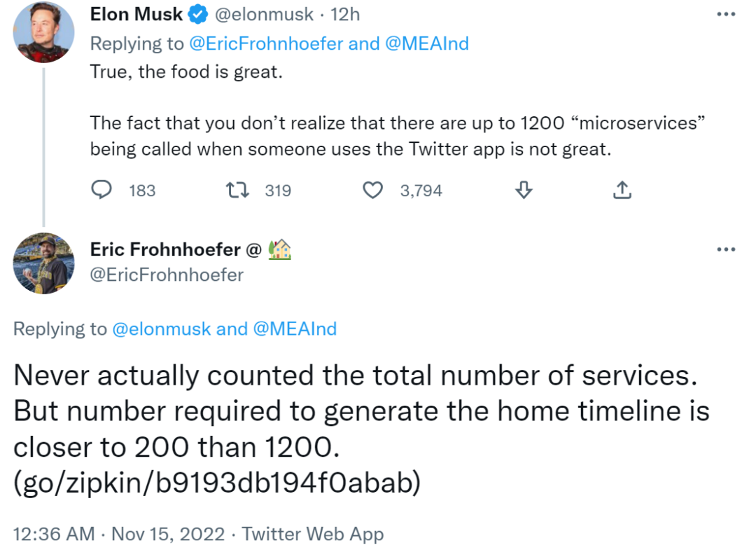Click the Eric Frohnhoefer display name

click(165, 249)
